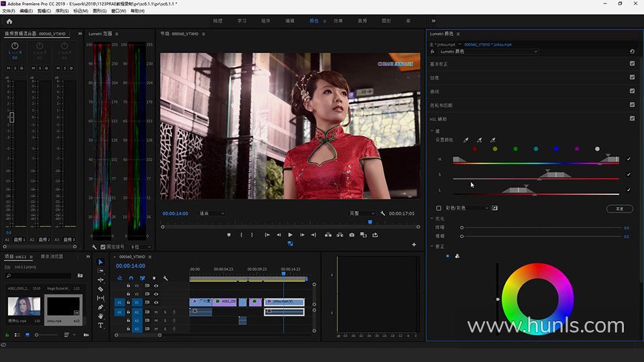Add a marker in the Program monitor

pos(229,235)
